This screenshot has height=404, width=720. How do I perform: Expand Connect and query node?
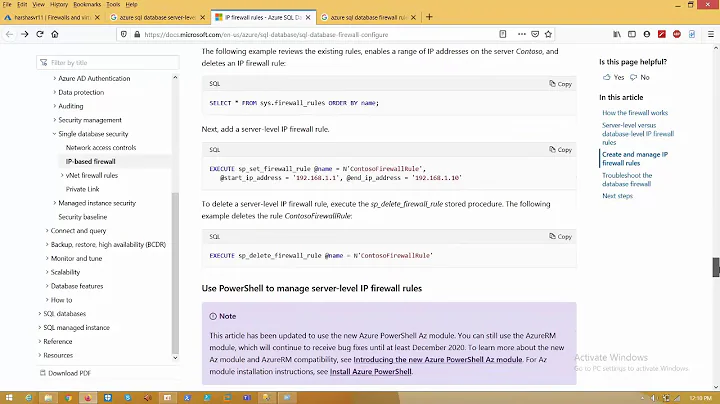click(x=47, y=230)
